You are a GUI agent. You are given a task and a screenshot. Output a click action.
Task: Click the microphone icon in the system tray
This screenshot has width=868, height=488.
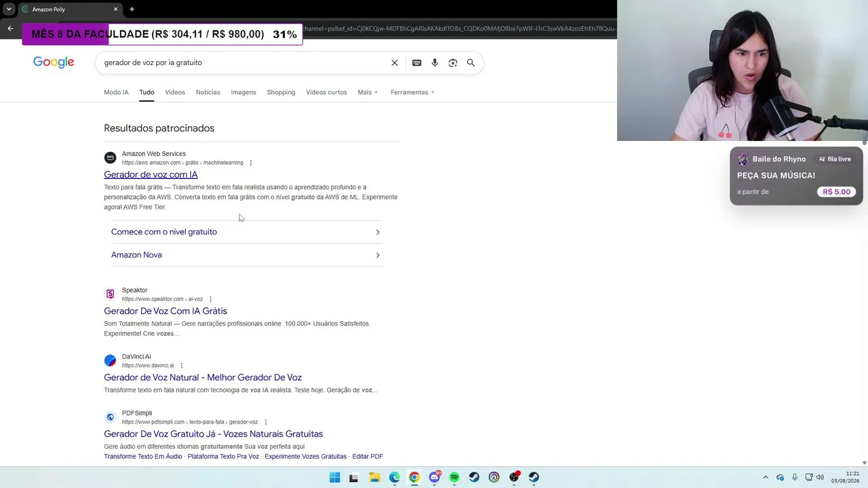[795, 477]
